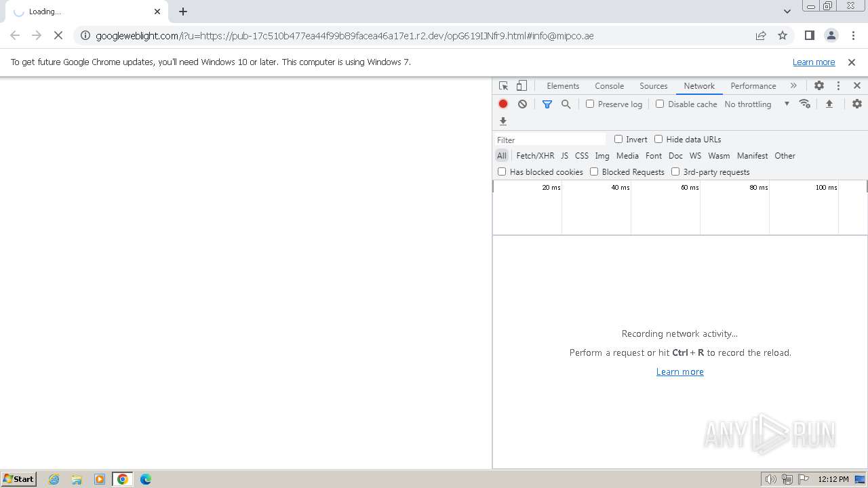Image resolution: width=868 pixels, height=488 pixels.
Task: Open network search magnifier
Action: (566, 104)
